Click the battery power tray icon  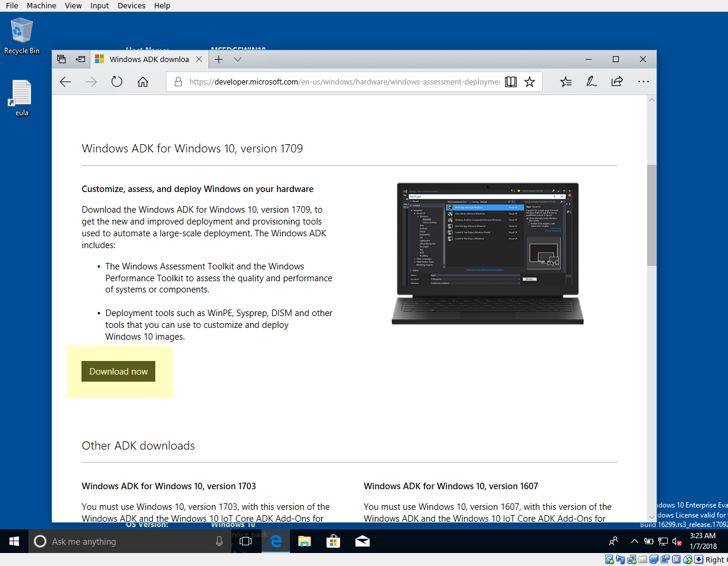[x=649, y=541]
